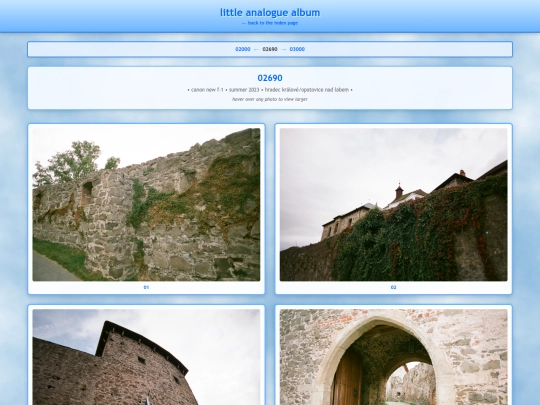Open next album 03000
Viewport: 540px width, 405px height.
pyautogui.click(x=297, y=49)
